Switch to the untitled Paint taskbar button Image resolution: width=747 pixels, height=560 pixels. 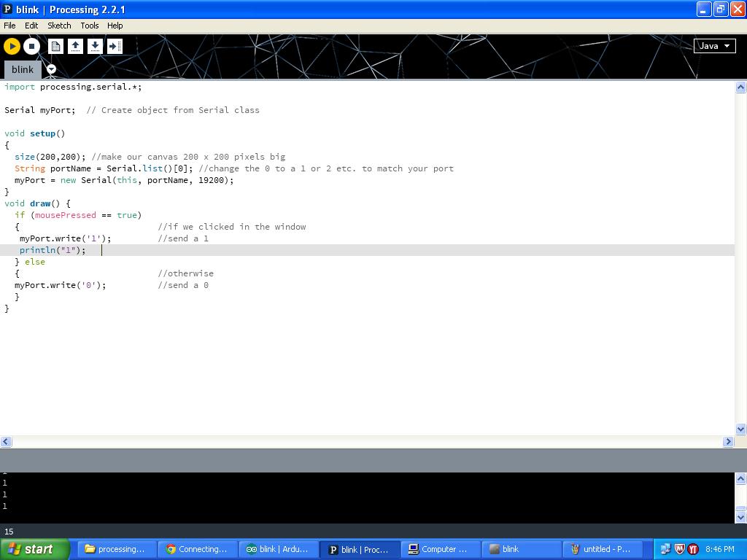pos(602,550)
